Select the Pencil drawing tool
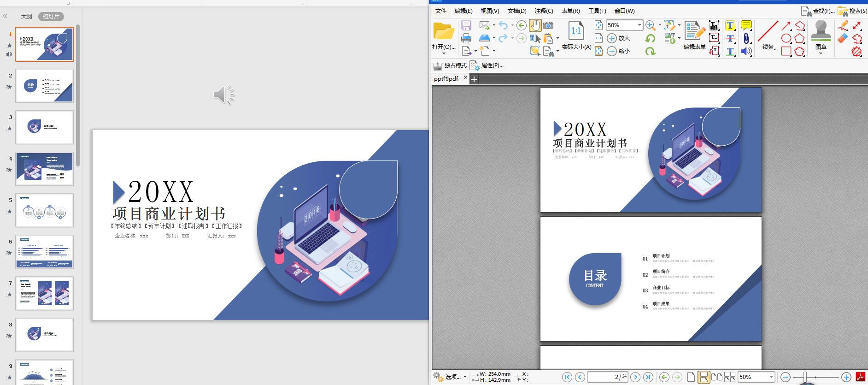 point(843,25)
